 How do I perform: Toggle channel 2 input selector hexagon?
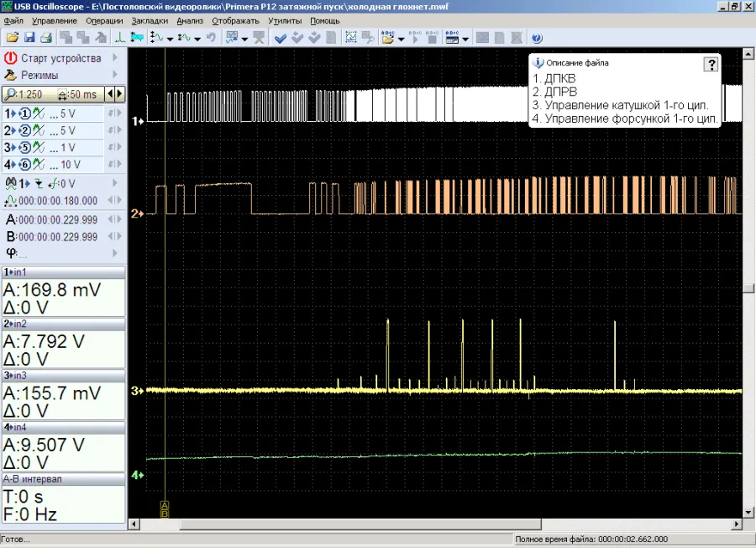pos(24,131)
